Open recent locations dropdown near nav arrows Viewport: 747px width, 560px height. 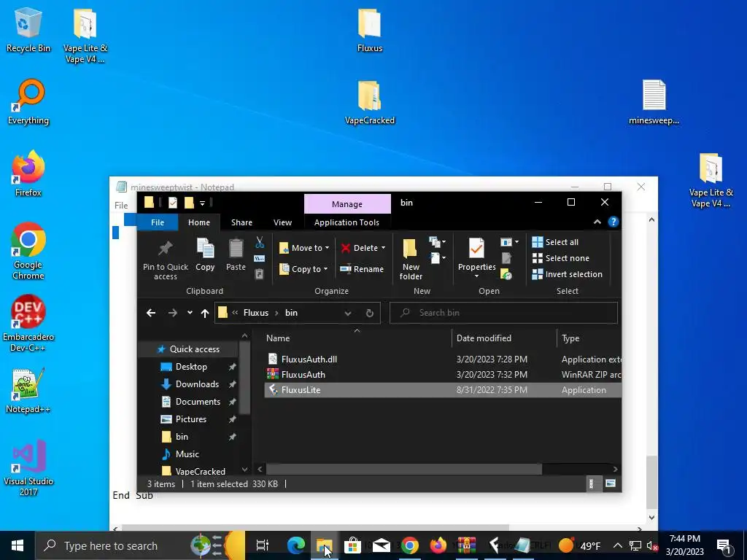[190, 313]
